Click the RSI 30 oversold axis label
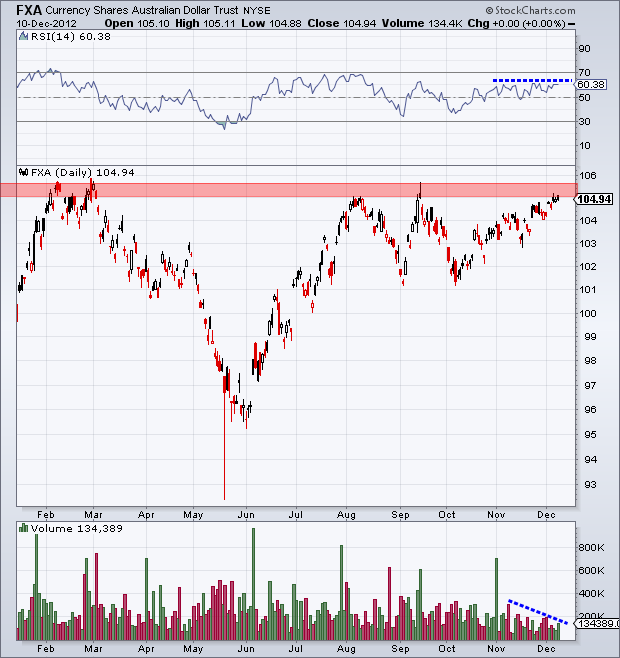 tap(584, 122)
